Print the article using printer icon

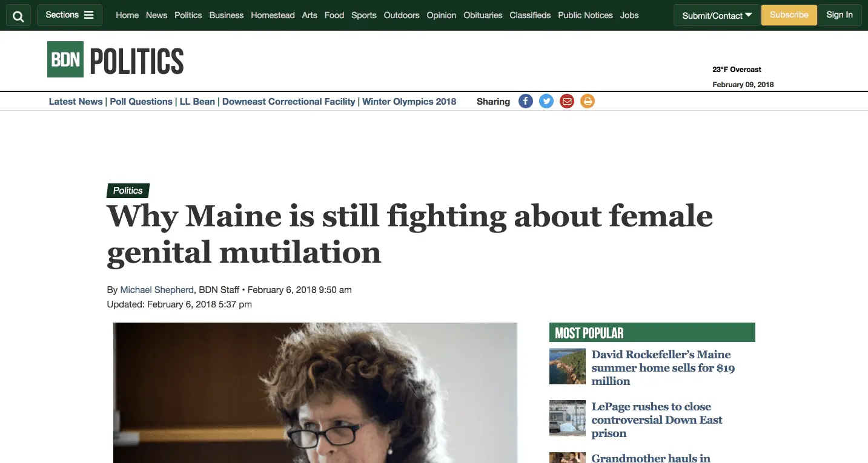(x=587, y=102)
